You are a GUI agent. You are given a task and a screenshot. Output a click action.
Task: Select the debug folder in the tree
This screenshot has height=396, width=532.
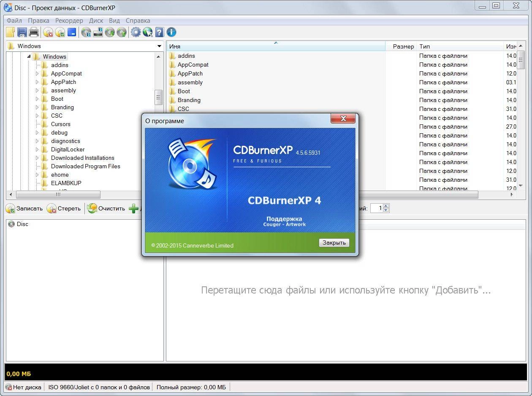[59, 132]
